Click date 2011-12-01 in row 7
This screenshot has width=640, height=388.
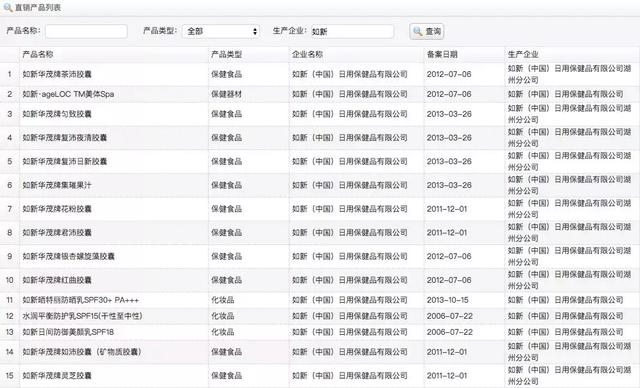447,209
